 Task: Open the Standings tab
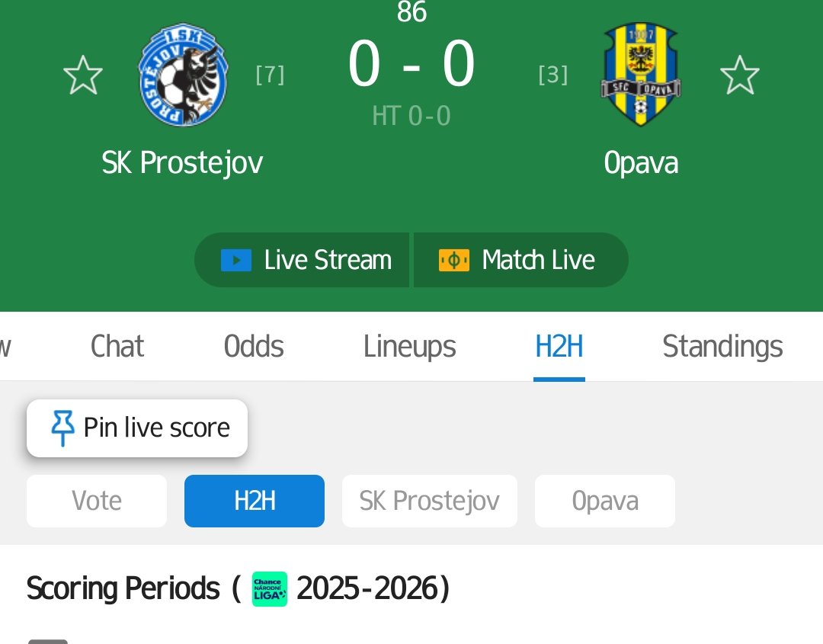(x=722, y=347)
